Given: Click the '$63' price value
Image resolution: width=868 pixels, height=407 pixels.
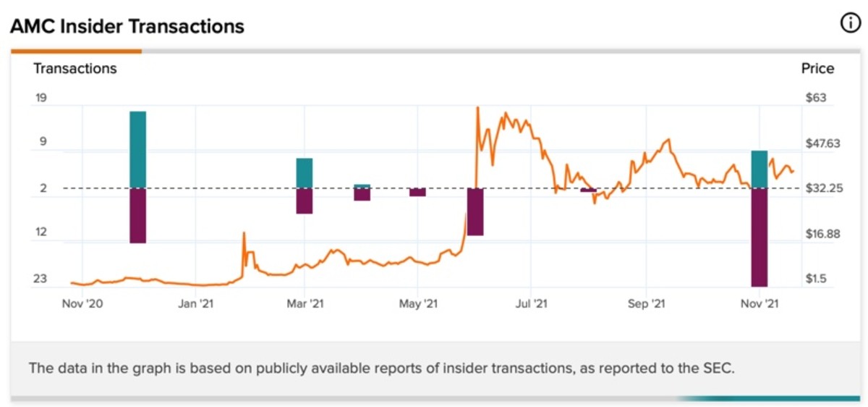Looking at the screenshot, I should [x=816, y=98].
